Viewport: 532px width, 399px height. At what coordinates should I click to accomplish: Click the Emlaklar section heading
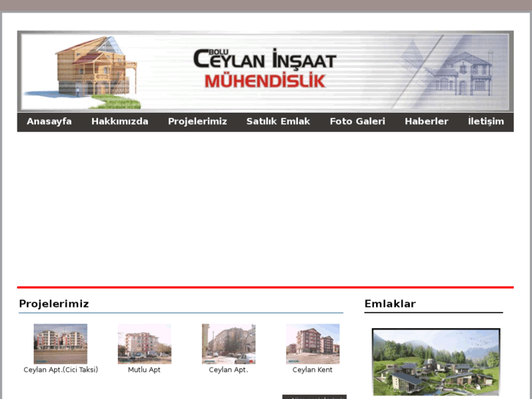pos(390,304)
